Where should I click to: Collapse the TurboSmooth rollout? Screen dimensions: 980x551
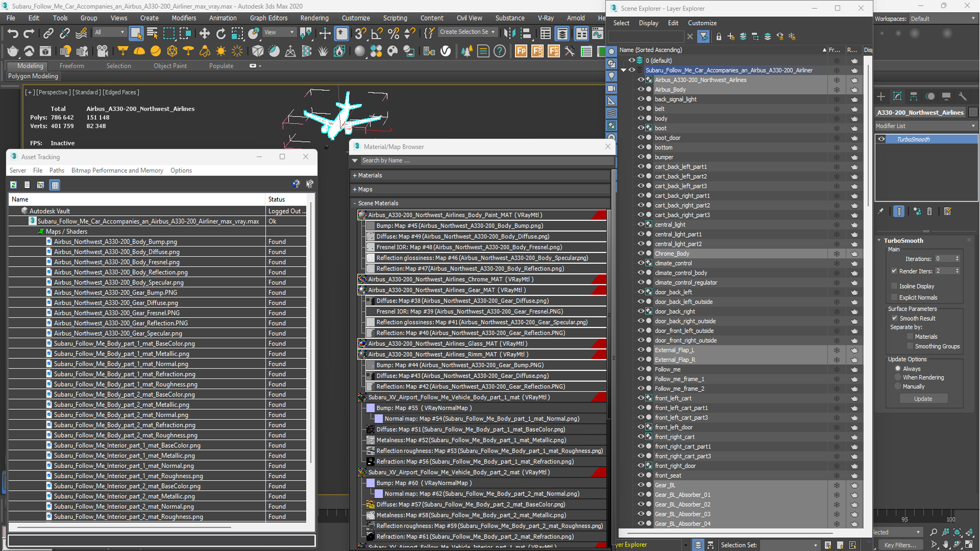click(x=879, y=240)
